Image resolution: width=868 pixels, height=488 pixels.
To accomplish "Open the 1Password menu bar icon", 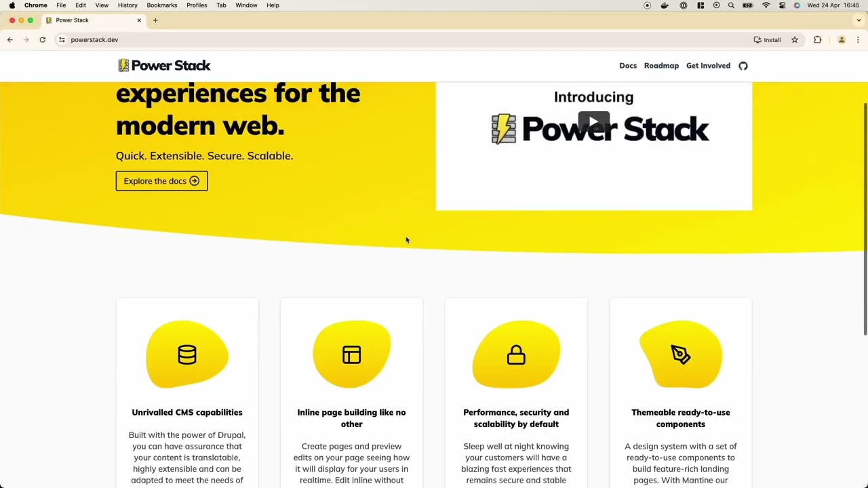I will coord(684,5).
